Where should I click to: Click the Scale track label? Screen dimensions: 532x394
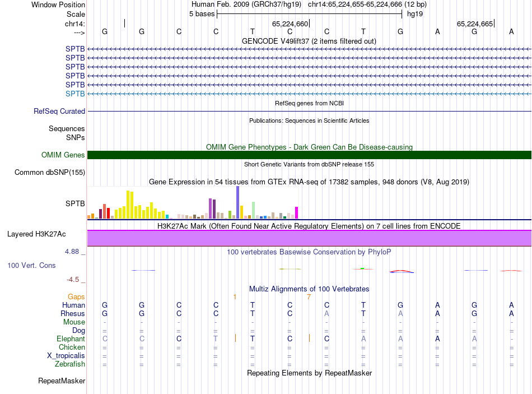(76, 14)
